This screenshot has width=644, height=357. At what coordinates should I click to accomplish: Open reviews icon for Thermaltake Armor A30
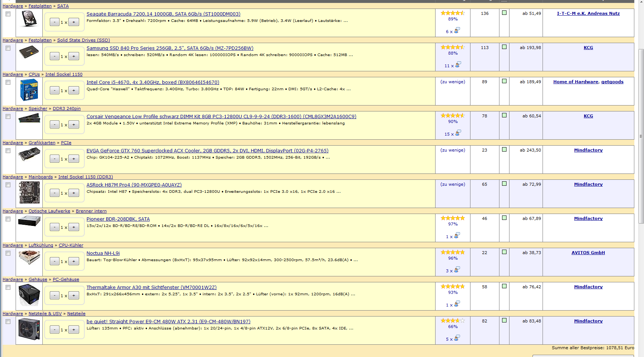click(457, 304)
